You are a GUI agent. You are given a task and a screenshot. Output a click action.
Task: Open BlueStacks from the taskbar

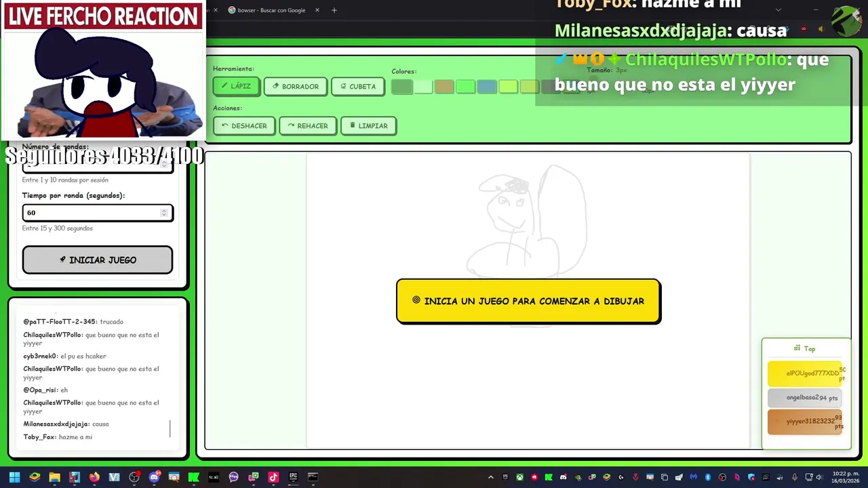35,477
